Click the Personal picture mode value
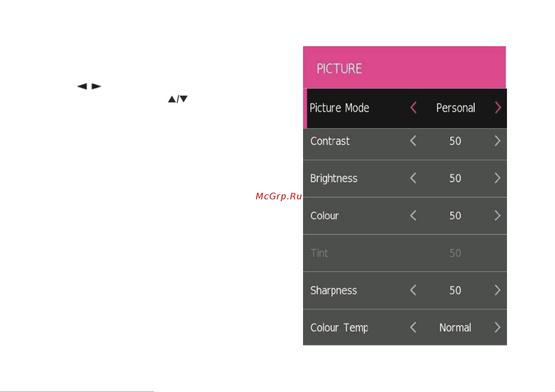Screen dimensions: 555x392 pos(456,108)
